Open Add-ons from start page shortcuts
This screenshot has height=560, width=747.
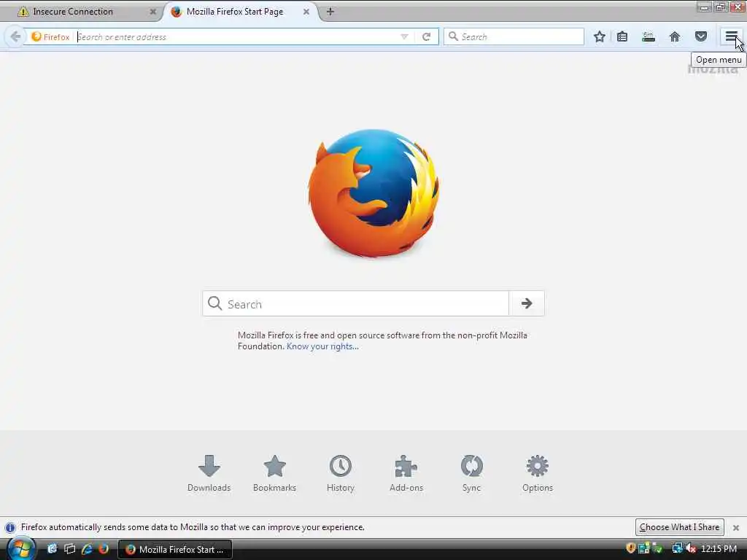(x=406, y=473)
